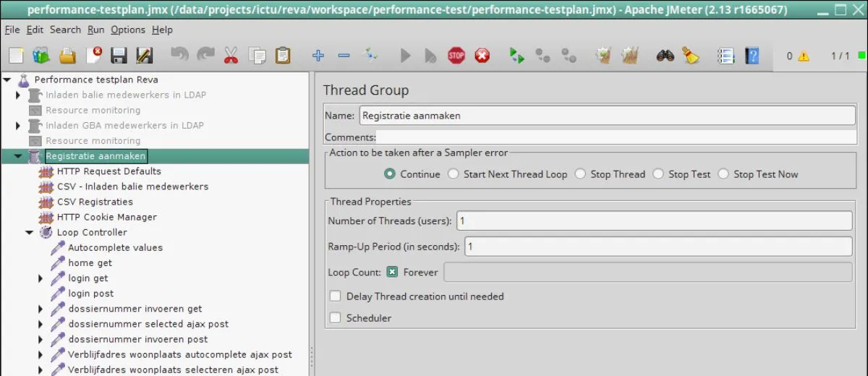The image size is (868, 376).
Task: Expand the login get sampler
Action: [x=41, y=278]
